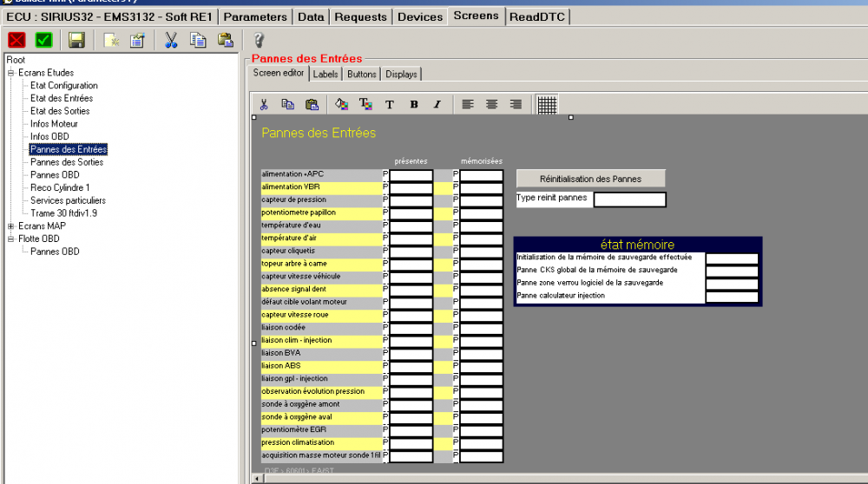Click the T font icon in the editor toolbar
The image size is (868, 484).
pos(390,105)
